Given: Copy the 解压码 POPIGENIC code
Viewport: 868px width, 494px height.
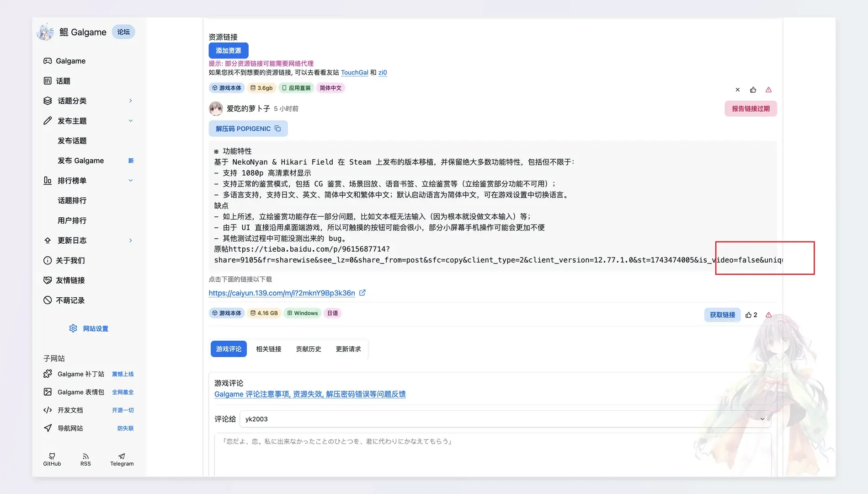Looking at the screenshot, I should [248, 129].
